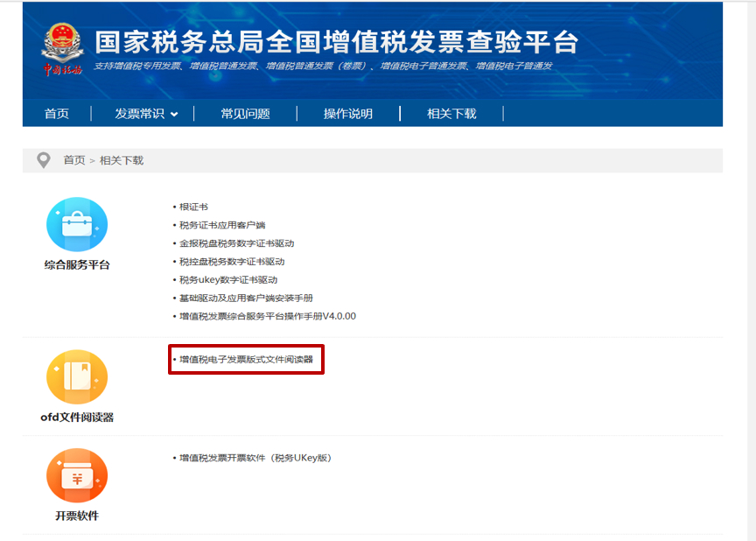Click the 国家税务总局全国增值税发票查验平台 title
This screenshot has height=541, width=756.
click(x=337, y=42)
